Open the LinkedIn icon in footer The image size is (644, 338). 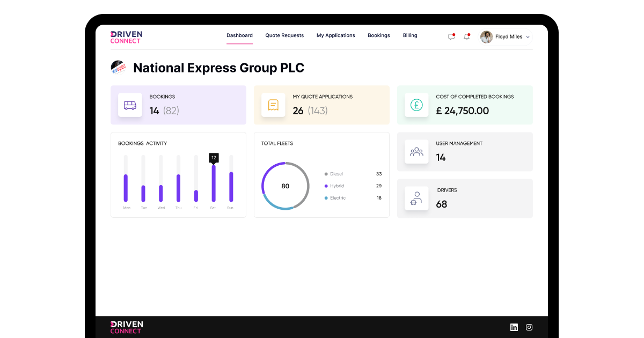tap(514, 327)
